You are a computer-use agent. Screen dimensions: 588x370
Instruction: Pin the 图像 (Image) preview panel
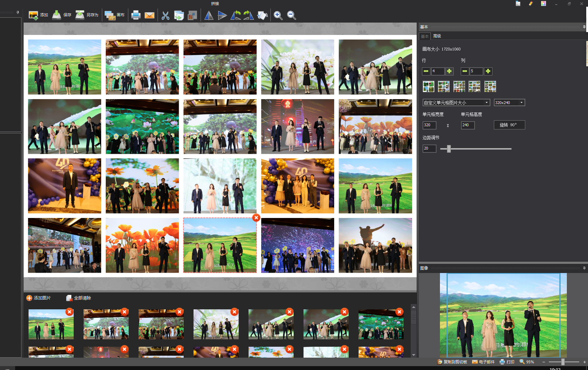[584, 268]
